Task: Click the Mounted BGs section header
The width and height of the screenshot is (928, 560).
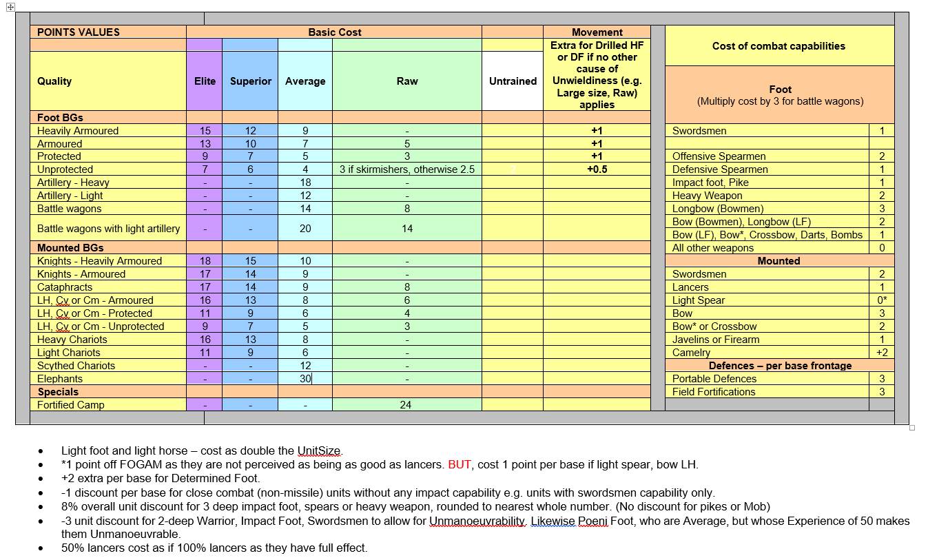Action: point(70,248)
